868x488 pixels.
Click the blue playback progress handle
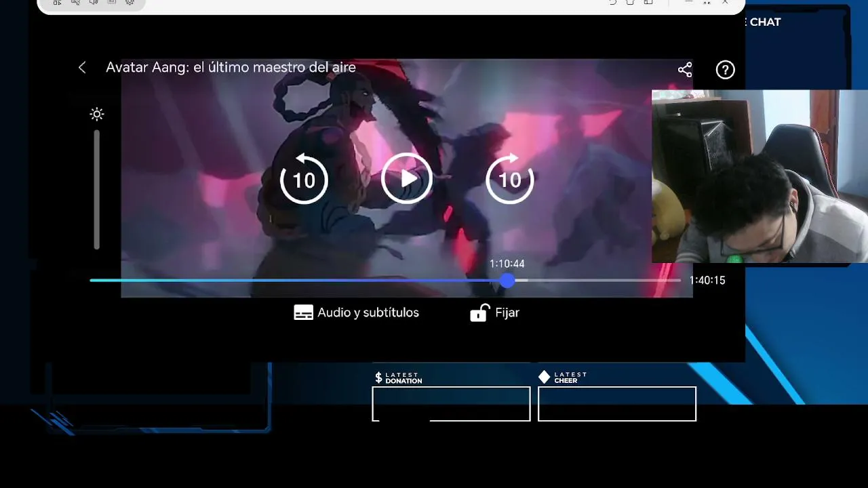(x=507, y=280)
